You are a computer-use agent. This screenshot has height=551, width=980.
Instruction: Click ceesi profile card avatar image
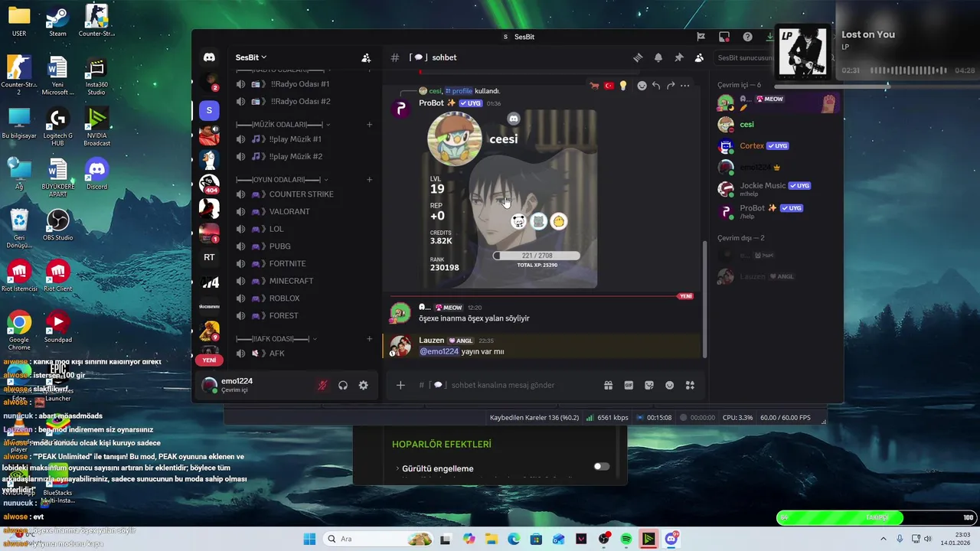455,139
